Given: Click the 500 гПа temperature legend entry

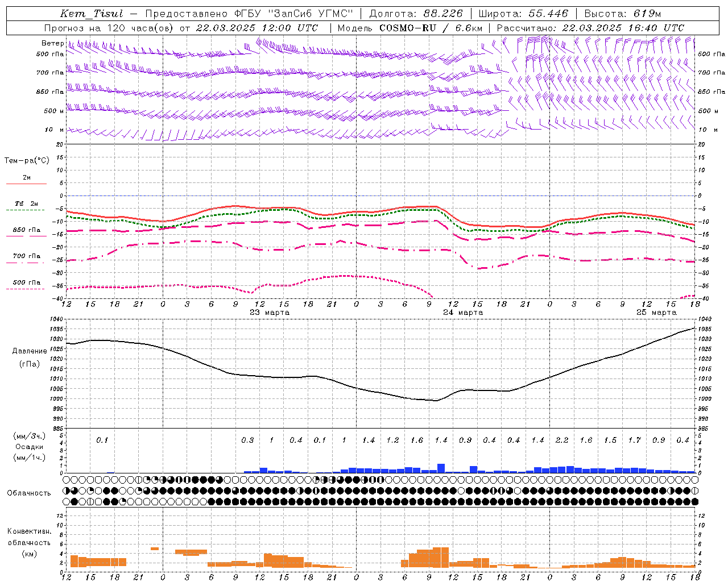Looking at the screenshot, I should pos(27,282).
